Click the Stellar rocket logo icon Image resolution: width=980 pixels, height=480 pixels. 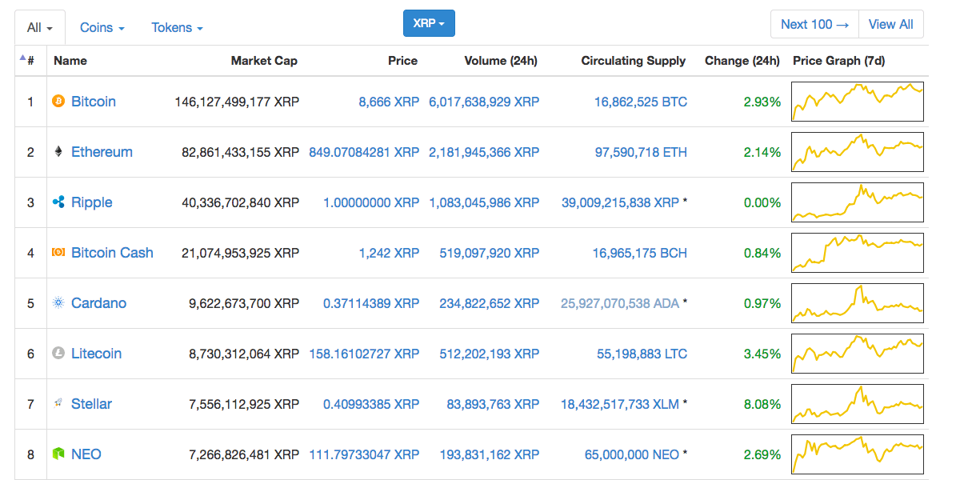click(58, 404)
